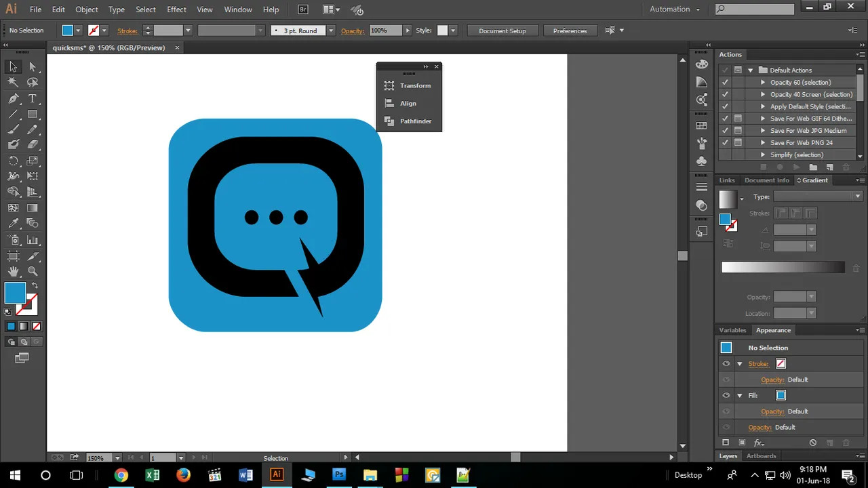Select the Hand tool
The image size is (868, 488).
pyautogui.click(x=13, y=271)
